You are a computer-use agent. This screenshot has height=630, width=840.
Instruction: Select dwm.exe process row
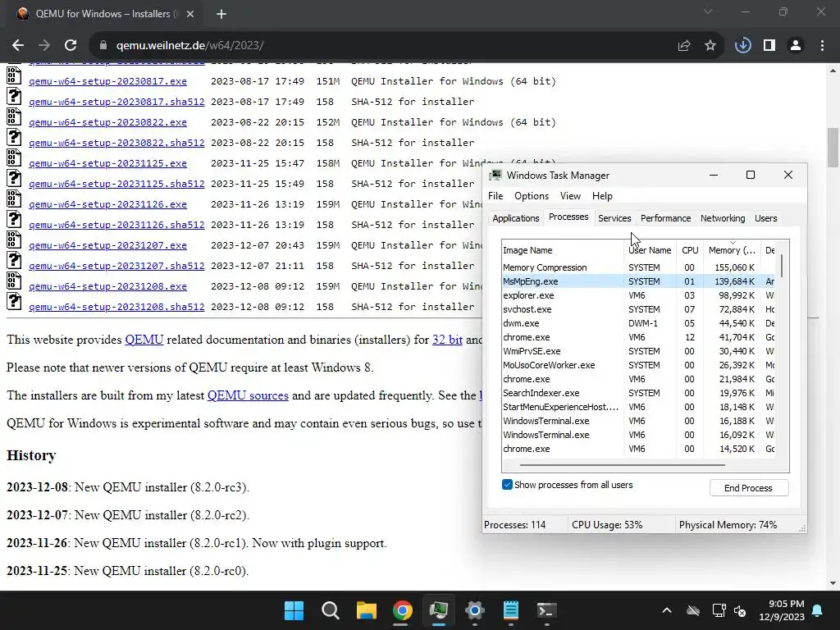coord(638,323)
